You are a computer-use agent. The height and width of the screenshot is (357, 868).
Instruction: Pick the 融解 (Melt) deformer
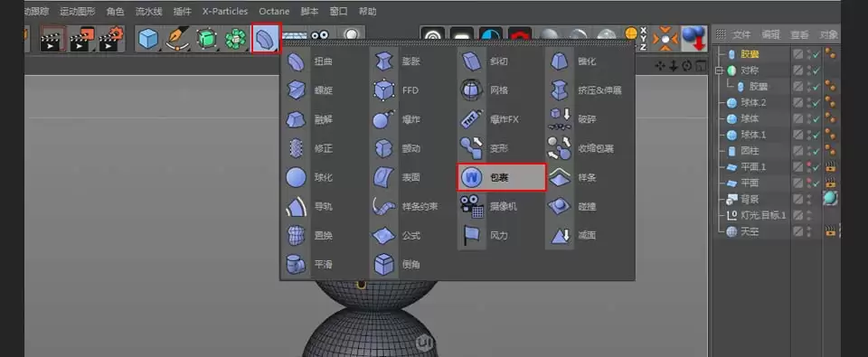(x=311, y=119)
